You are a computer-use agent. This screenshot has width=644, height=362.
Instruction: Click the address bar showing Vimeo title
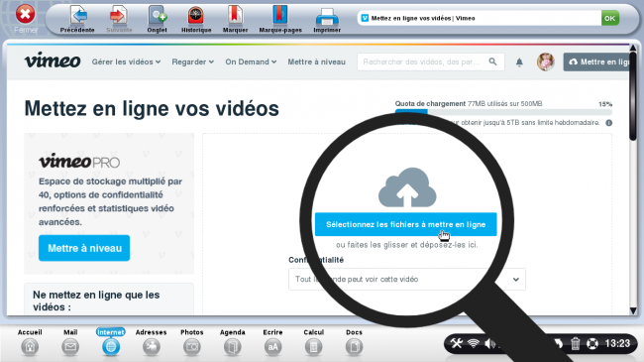coord(480,18)
